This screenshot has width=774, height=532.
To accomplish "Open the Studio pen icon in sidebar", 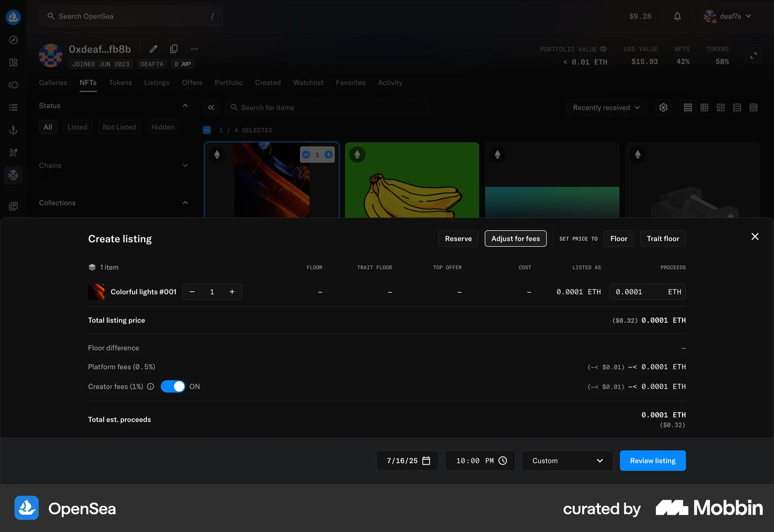I will (13, 153).
